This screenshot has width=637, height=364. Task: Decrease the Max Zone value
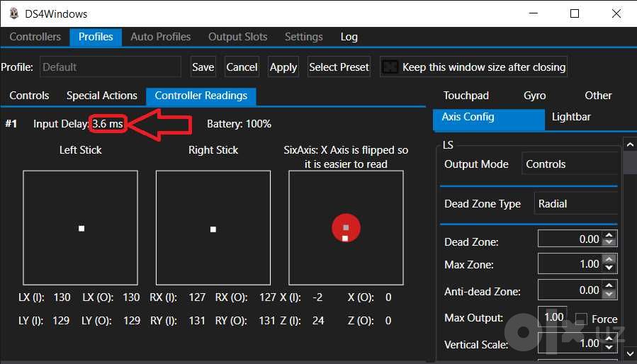[609, 268]
